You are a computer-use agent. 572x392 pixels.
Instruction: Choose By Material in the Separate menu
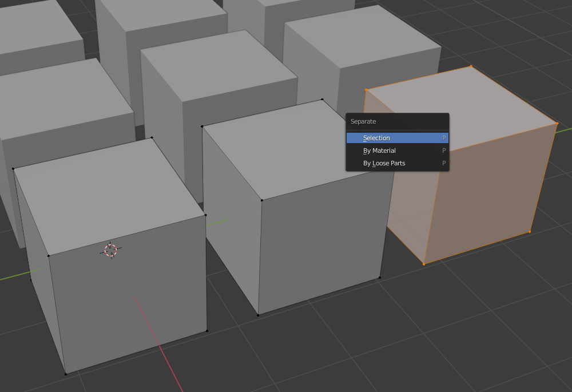398,151
